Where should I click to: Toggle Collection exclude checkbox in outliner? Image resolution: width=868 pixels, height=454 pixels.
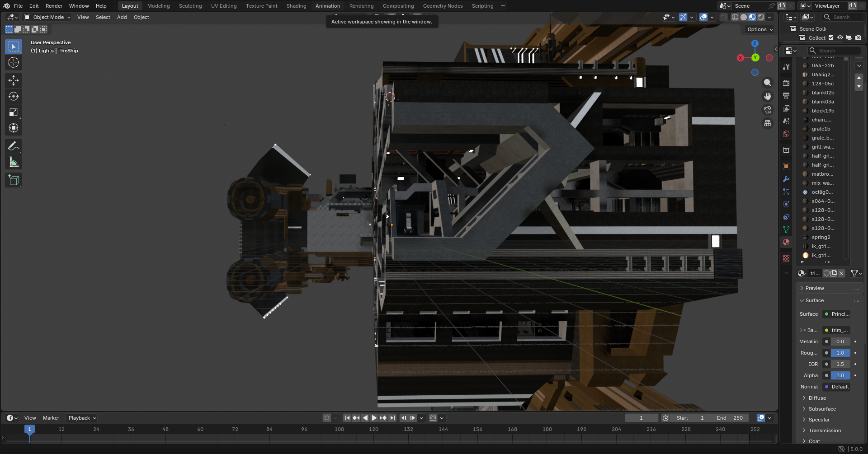(x=831, y=38)
